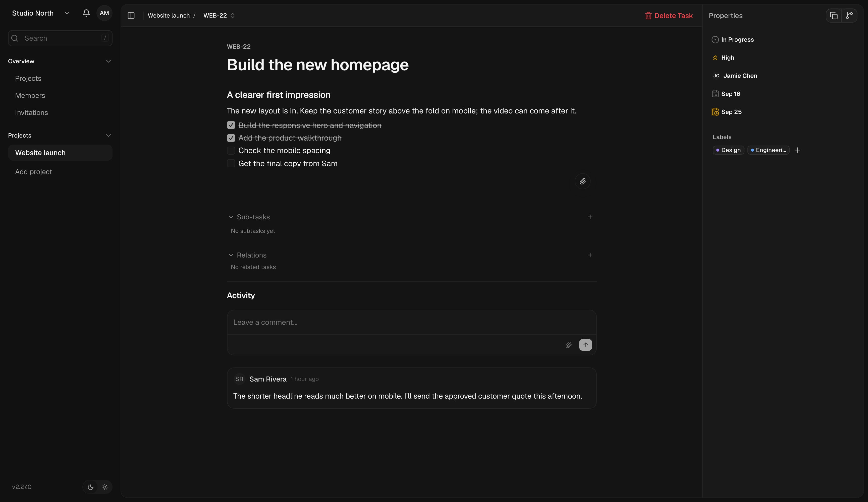
Task: Click Delete Task
Action: 669,16
